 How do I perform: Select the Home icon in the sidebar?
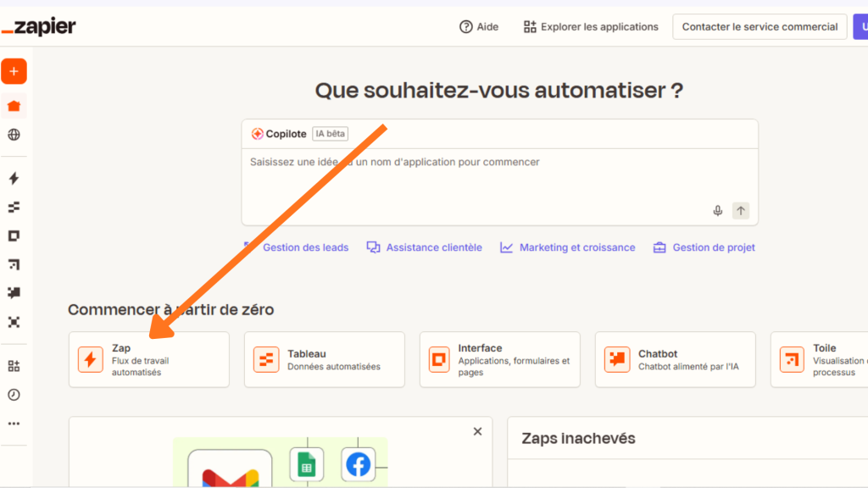[14, 105]
